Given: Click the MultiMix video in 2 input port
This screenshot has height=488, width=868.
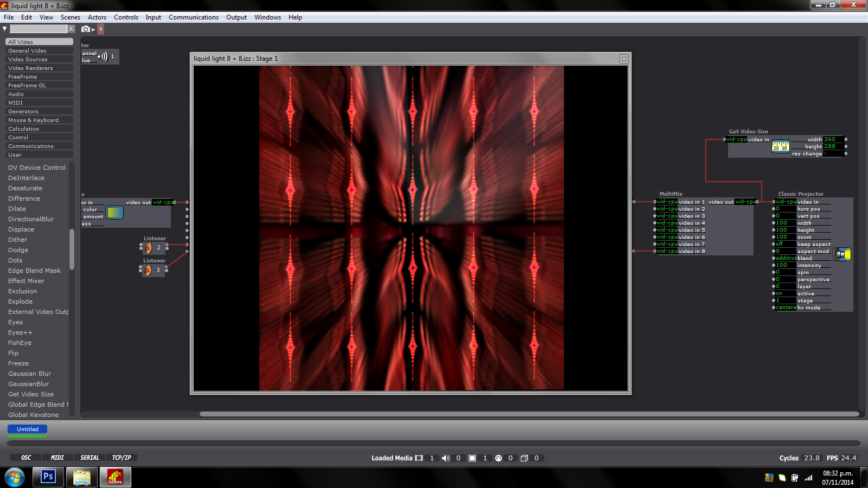Looking at the screenshot, I should (x=655, y=209).
